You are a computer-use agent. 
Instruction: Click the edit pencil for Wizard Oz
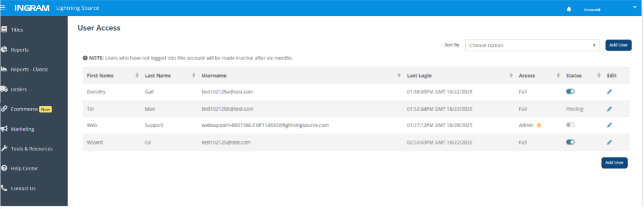click(x=610, y=142)
